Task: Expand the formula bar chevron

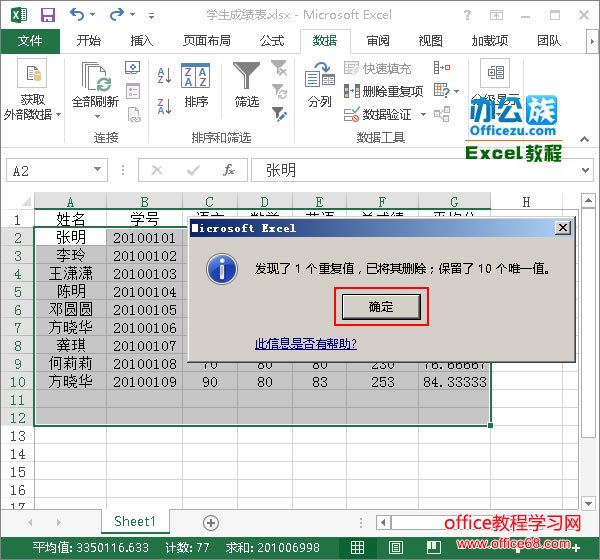Action: coord(585,170)
